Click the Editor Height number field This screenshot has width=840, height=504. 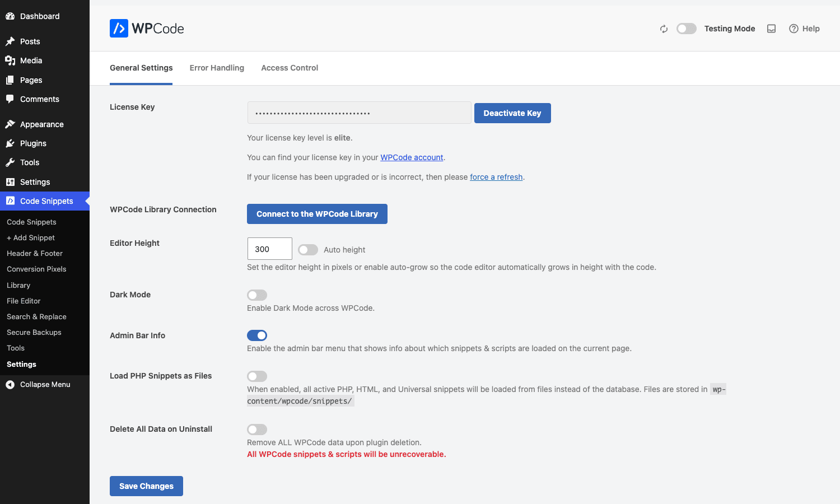(269, 249)
